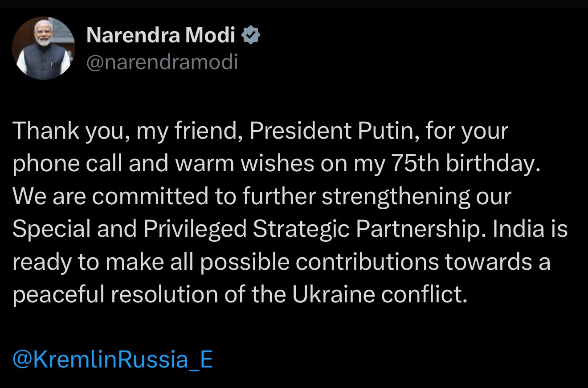
Task: Click the words "Thank you, my friend"
Action: pos(128,132)
